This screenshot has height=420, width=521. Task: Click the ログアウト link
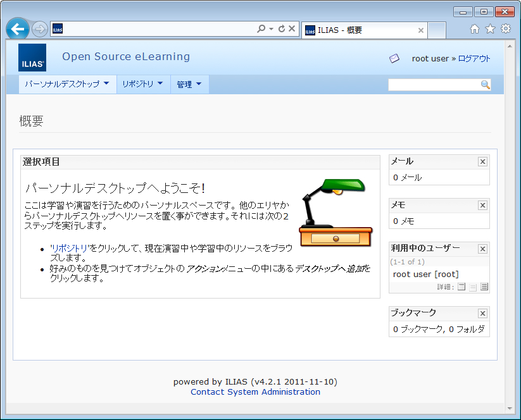click(x=474, y=59)
